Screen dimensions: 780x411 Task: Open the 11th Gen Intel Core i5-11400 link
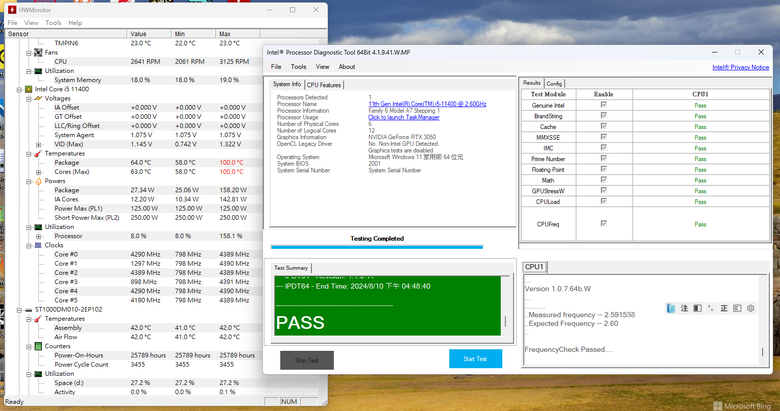pos(427,104)
